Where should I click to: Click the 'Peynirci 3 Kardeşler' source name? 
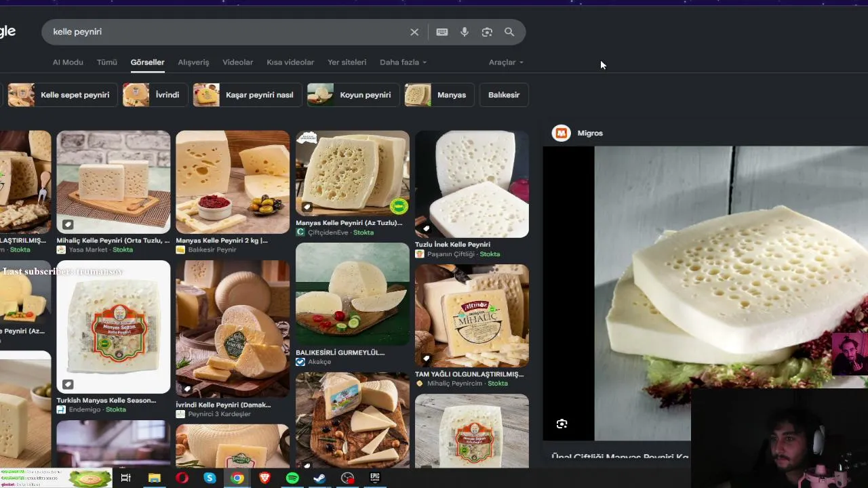pos(220,414)
